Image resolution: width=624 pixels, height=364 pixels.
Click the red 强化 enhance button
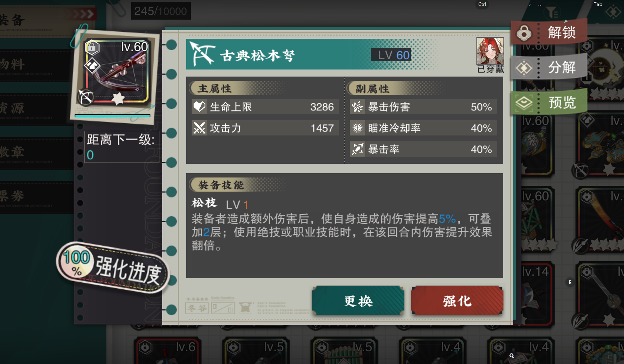click(x=457, y=301)
